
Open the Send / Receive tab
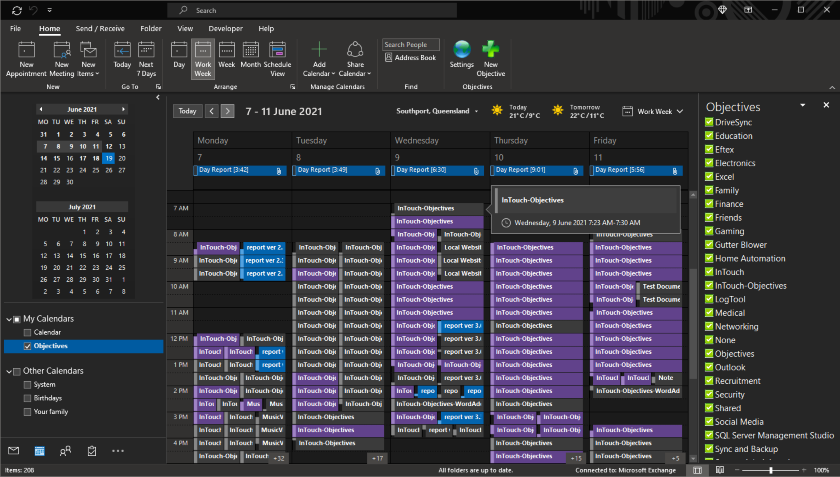tap(100, 28)
